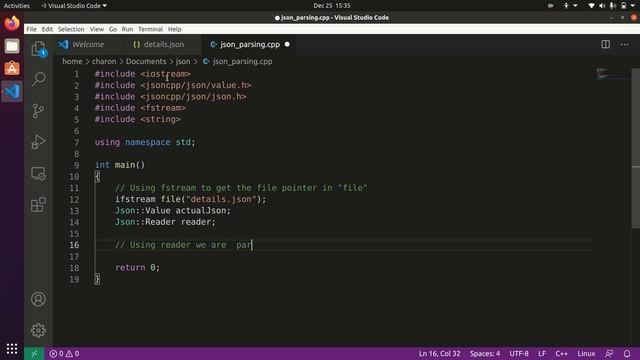640x360 pixels.
Task: Open the Terminal menu
Action: (x=150, y=29)
